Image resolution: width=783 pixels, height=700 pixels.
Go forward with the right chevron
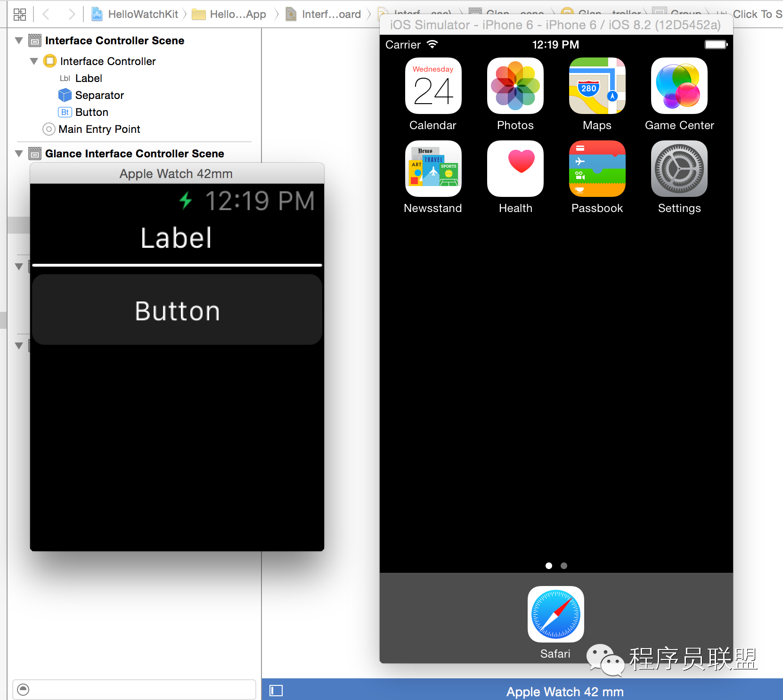click(x=72, y=14)
